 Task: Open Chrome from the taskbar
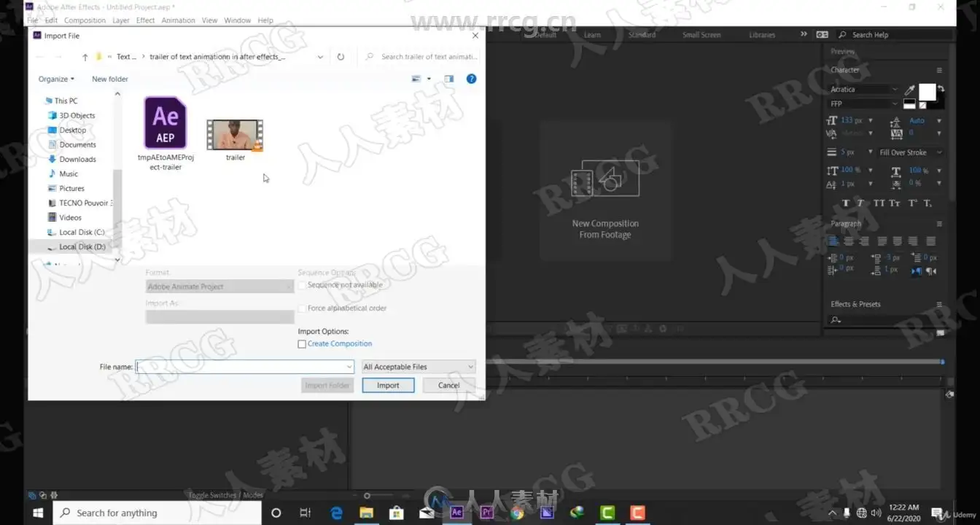(517, 513)
